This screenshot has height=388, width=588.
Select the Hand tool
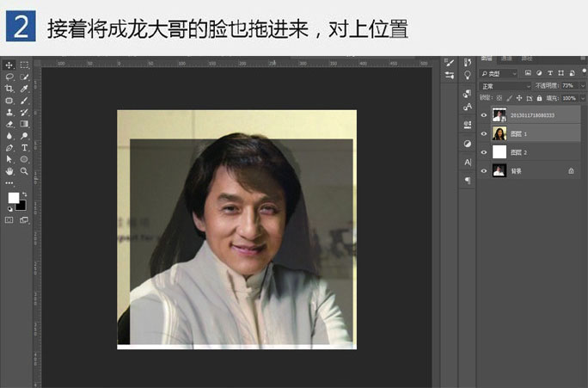pos(9,171)
